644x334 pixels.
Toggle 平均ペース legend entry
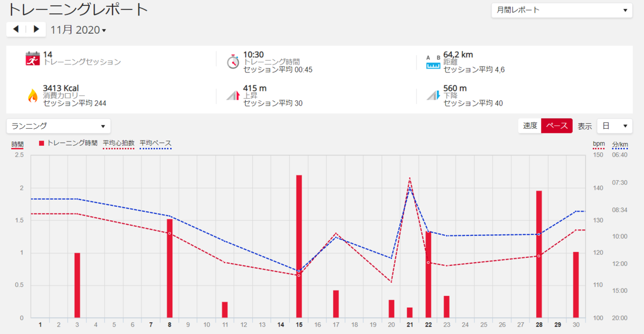[156, 144]
